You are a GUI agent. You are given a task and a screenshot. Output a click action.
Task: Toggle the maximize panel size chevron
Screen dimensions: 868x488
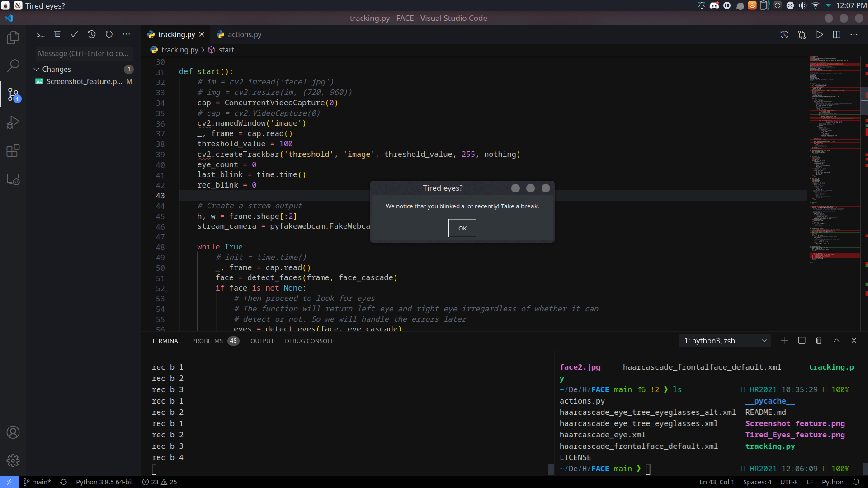(x=836, y=341)
